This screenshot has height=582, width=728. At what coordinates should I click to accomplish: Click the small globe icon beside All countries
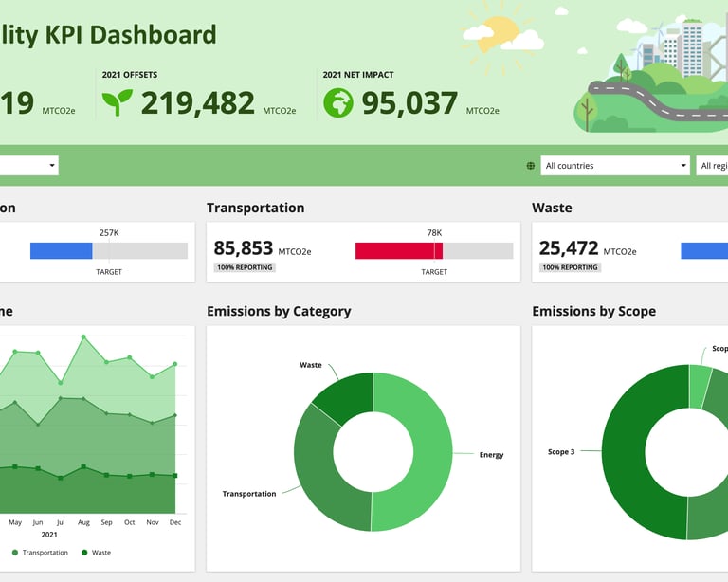coord(530,166)
